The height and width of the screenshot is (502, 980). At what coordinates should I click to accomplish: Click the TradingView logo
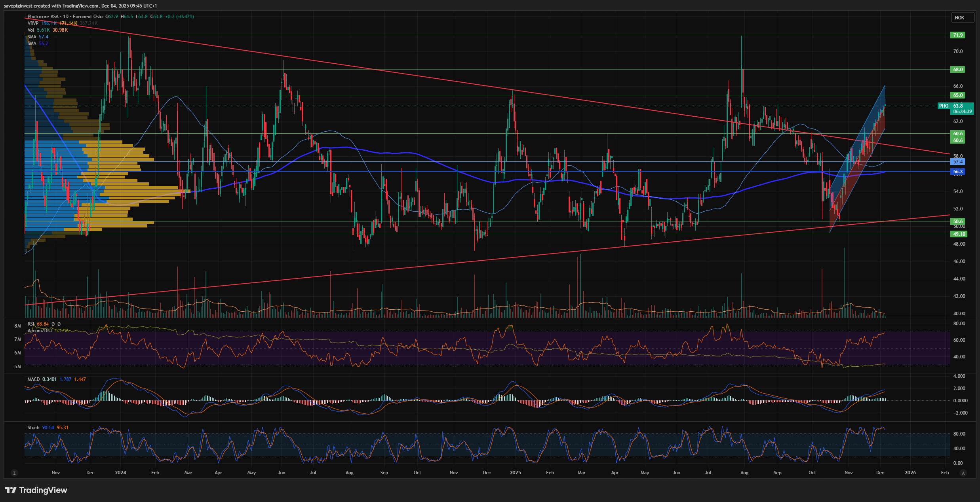pos(36,490)
